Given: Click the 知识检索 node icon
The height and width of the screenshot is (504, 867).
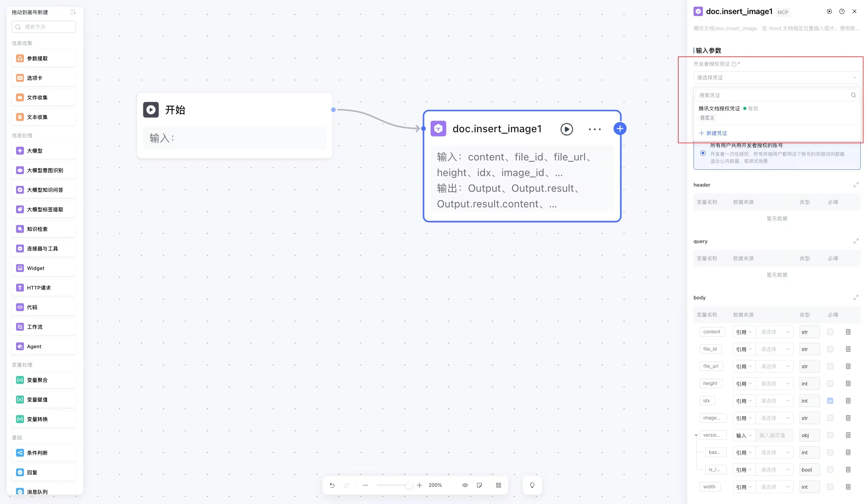Looking at the screenshot, I should click(x=20, y=229).
